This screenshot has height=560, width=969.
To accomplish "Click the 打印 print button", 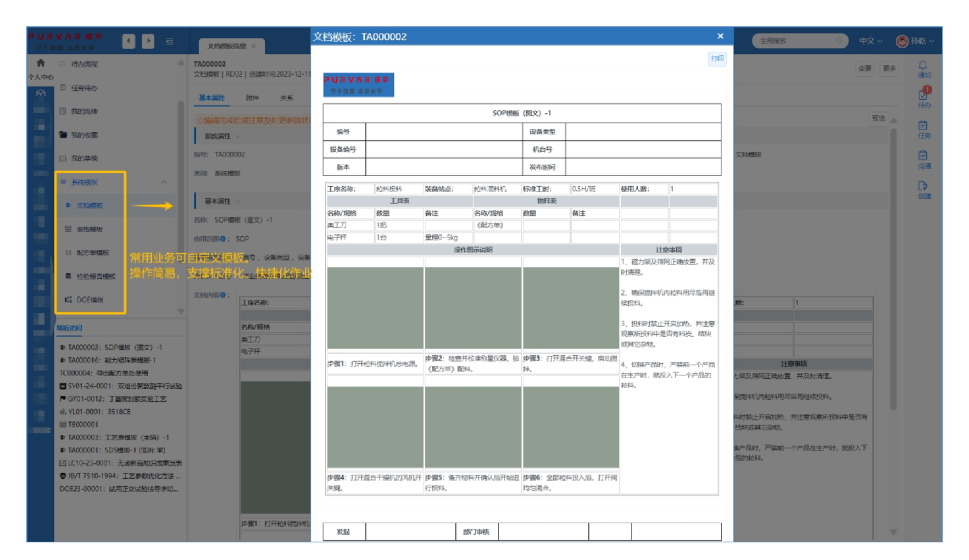I will [x=717, y=59].
